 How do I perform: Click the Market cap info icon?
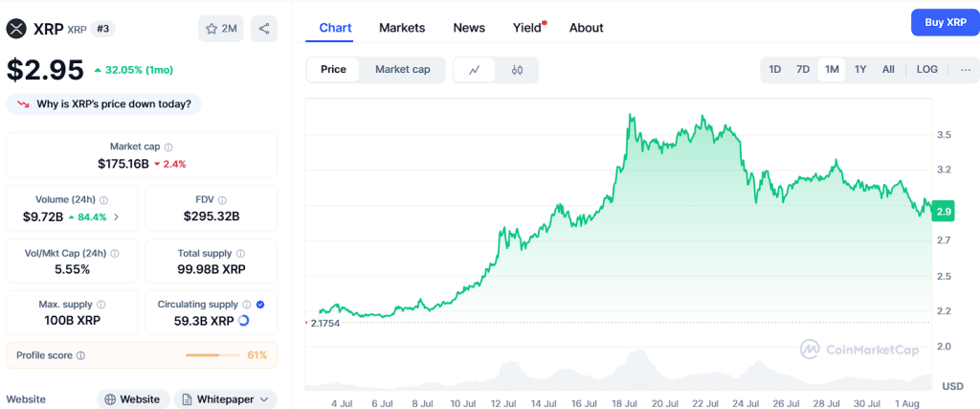point(168,148)
